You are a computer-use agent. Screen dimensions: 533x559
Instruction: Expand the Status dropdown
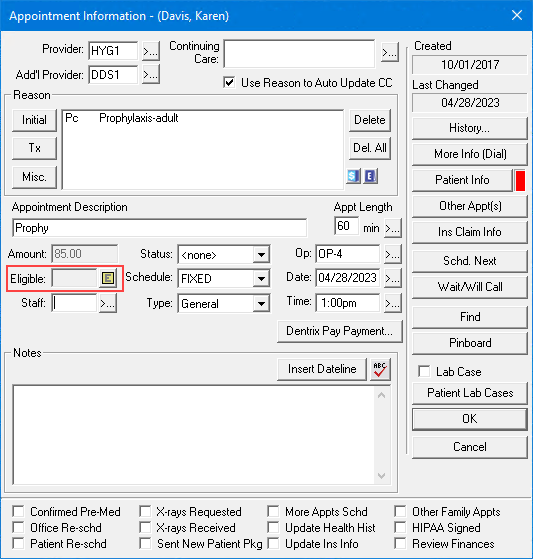click(261, 255)
